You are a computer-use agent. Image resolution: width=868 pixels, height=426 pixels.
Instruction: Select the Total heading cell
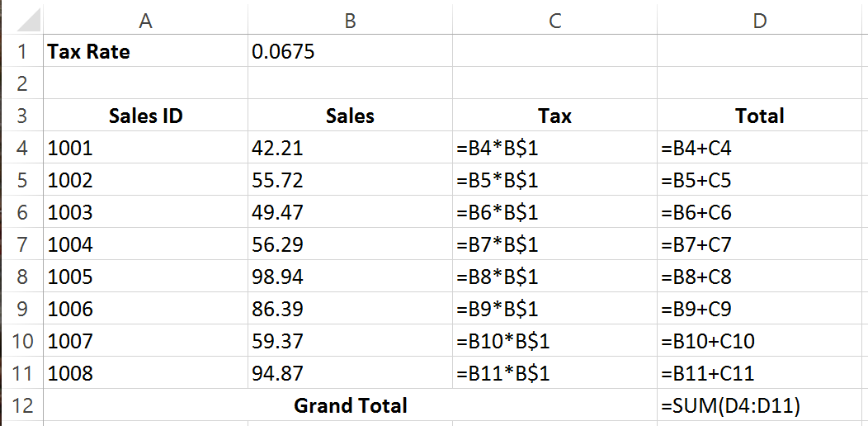[x=760, y=116]
